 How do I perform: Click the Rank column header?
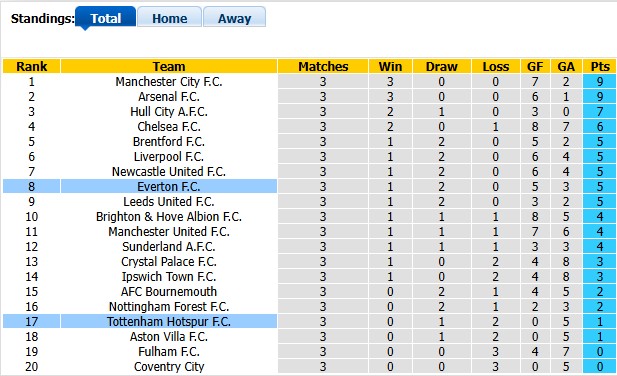point(31,66)
